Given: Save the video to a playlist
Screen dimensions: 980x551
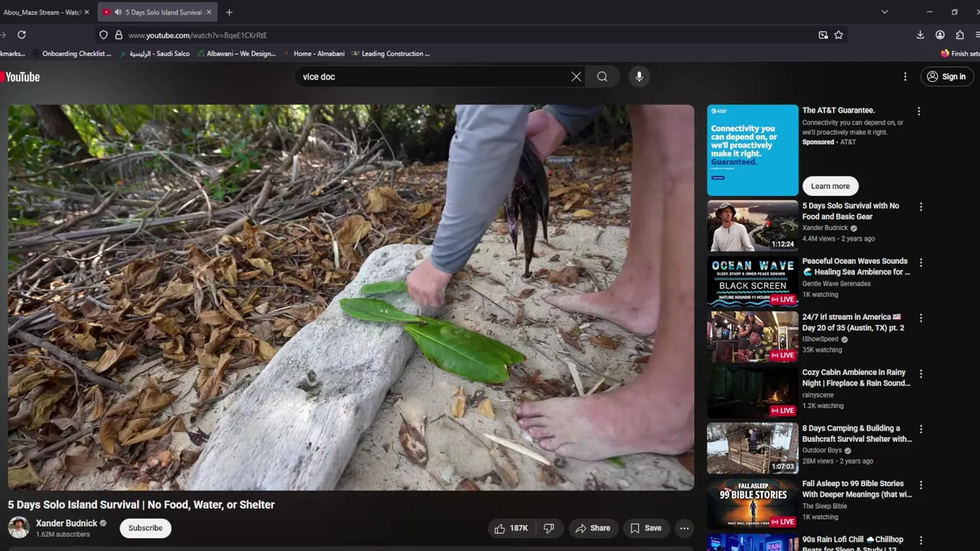Looking at the screenshot, I should (x=645, y=528).
